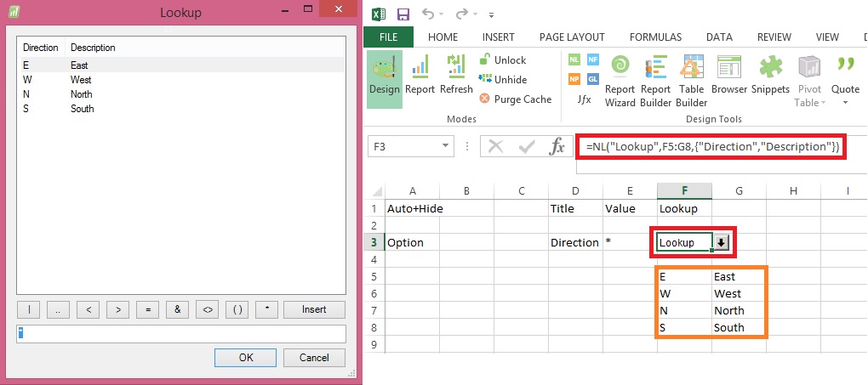Activate Design mode in the ribbon
Image resolution: width=868 pixels, height=385 pixels.
pos(385,77)
